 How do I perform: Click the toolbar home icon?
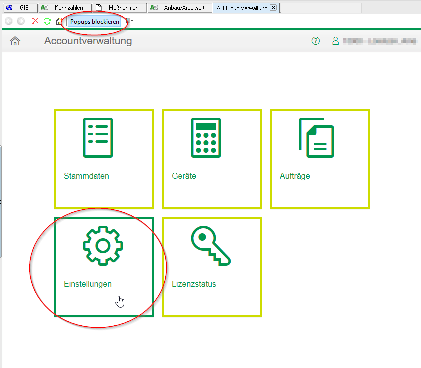click(59, 21)
